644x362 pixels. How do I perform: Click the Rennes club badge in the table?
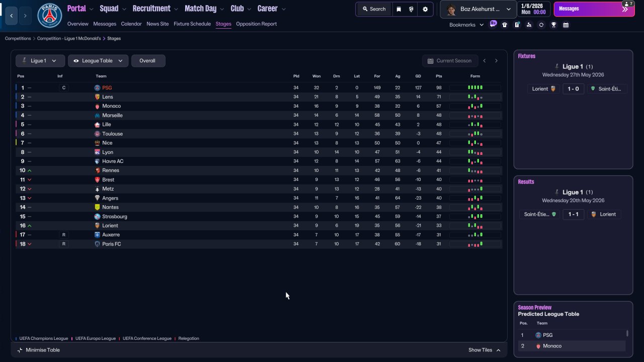pos(97,170)
